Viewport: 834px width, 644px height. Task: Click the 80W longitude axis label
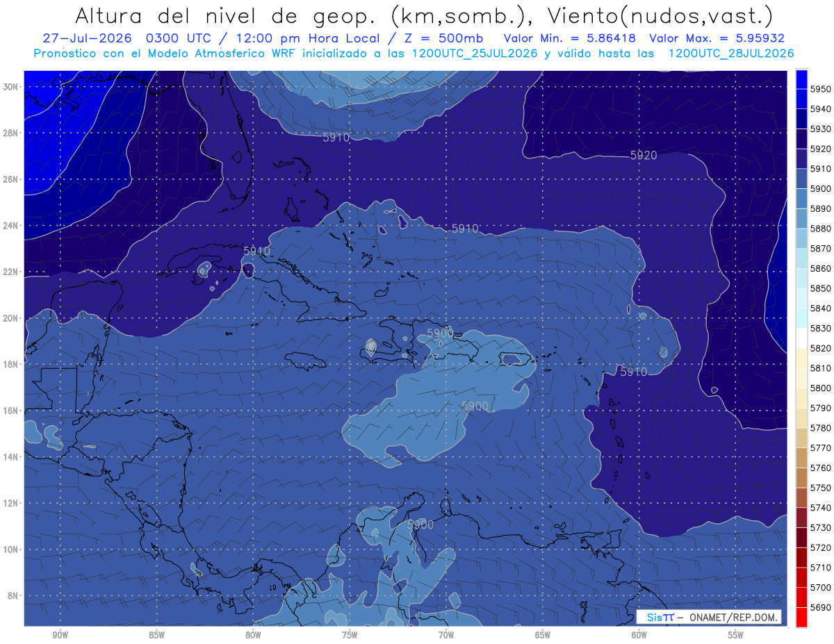pos(253,635)
